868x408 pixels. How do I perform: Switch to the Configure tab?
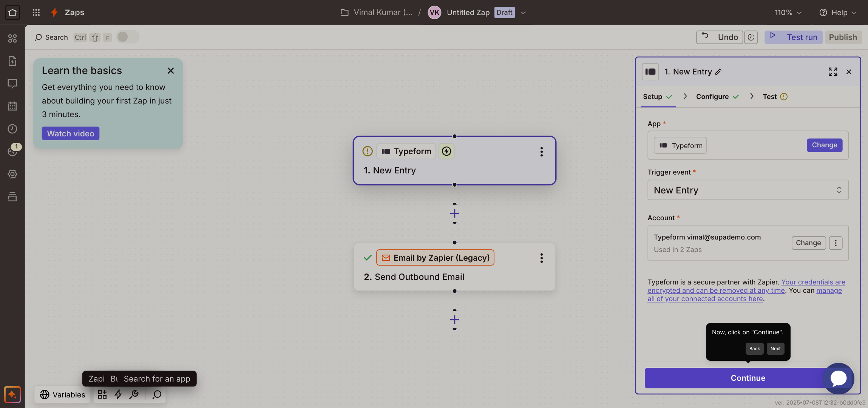[717, 97]
